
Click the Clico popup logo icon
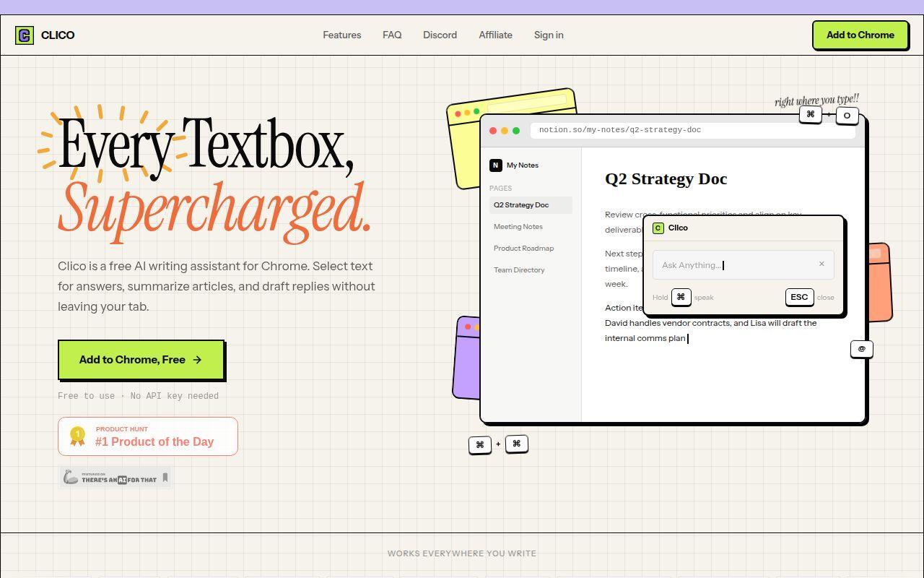[658, 228]
